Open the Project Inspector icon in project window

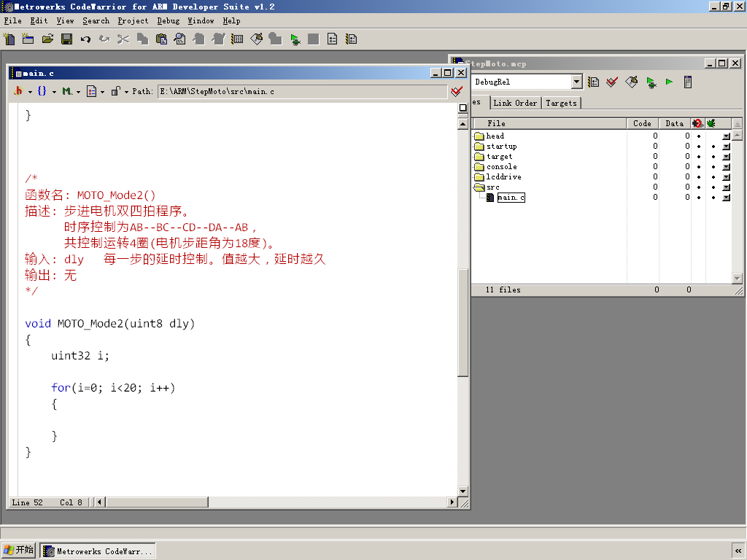[687, 82]
